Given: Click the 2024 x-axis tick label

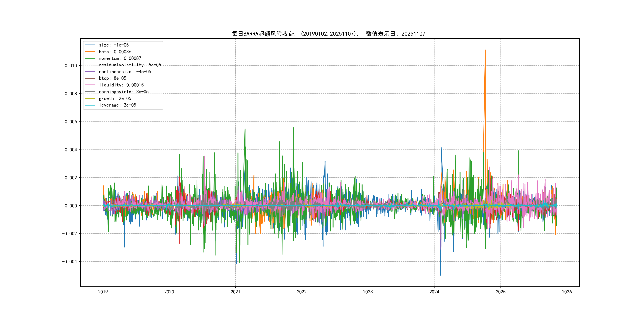Looking at the screenshot, I should [x=434, y=292].
